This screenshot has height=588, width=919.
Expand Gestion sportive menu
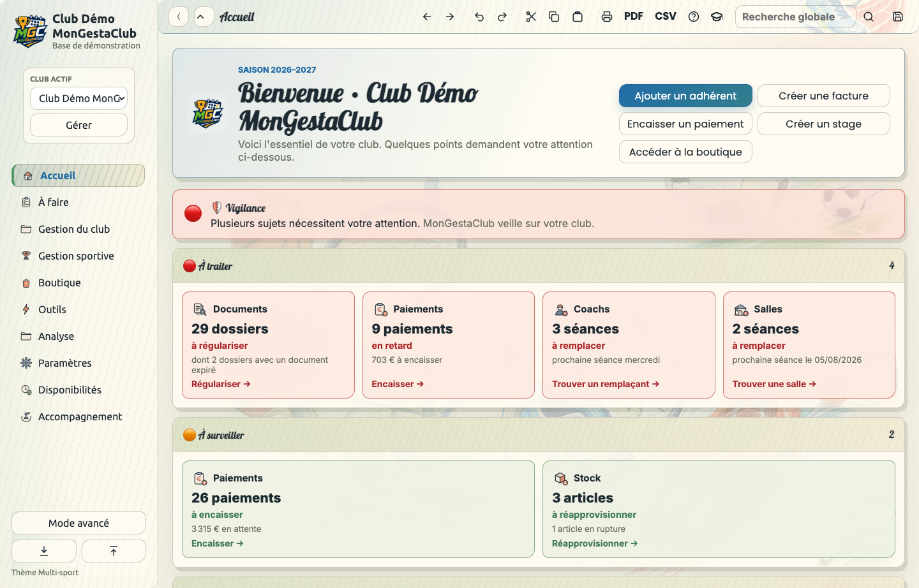pyautogui.click(x=78, y=256)
